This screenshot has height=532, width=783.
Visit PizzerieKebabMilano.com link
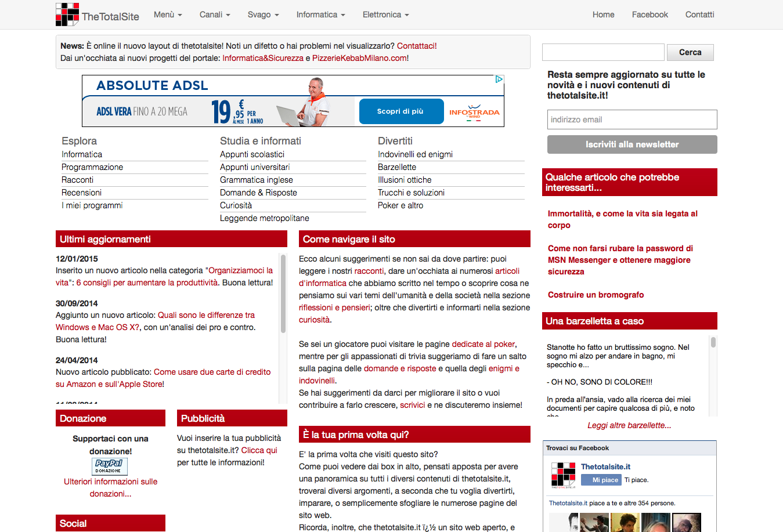click(x=359, y=58)
